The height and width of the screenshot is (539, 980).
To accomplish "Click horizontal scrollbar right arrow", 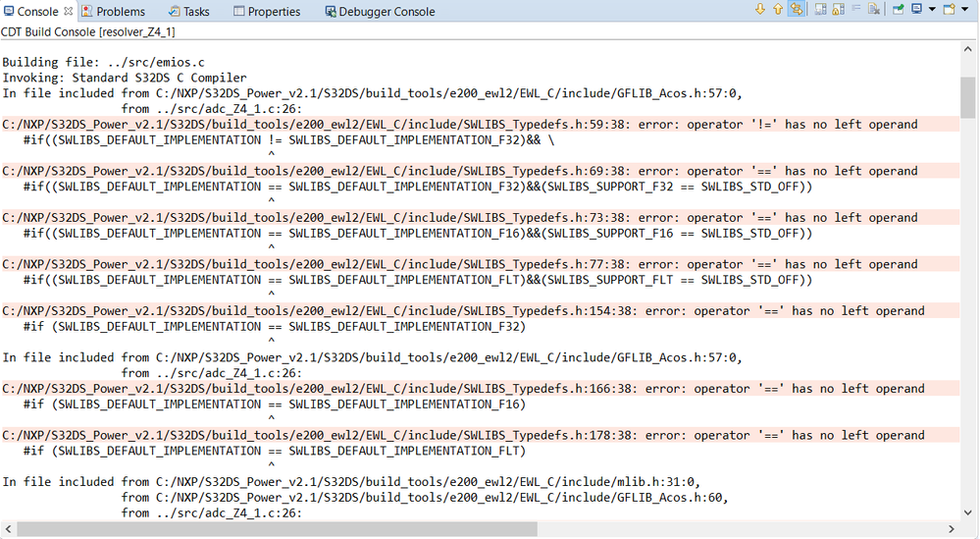I will tap(952, 529).
